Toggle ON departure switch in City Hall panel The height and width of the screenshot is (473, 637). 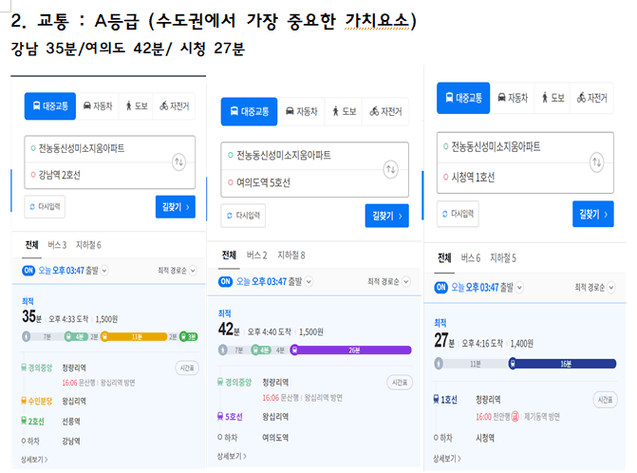coord(441,287)
